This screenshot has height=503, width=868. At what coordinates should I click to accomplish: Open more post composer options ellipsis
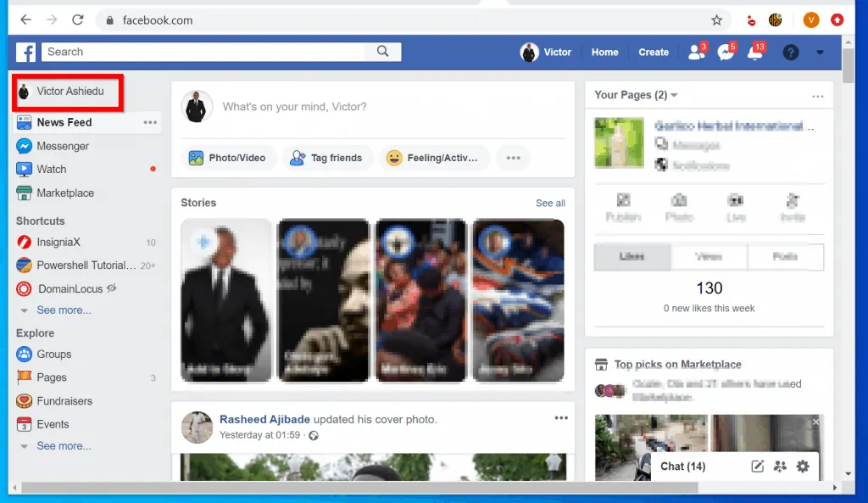tap(513, 158)
